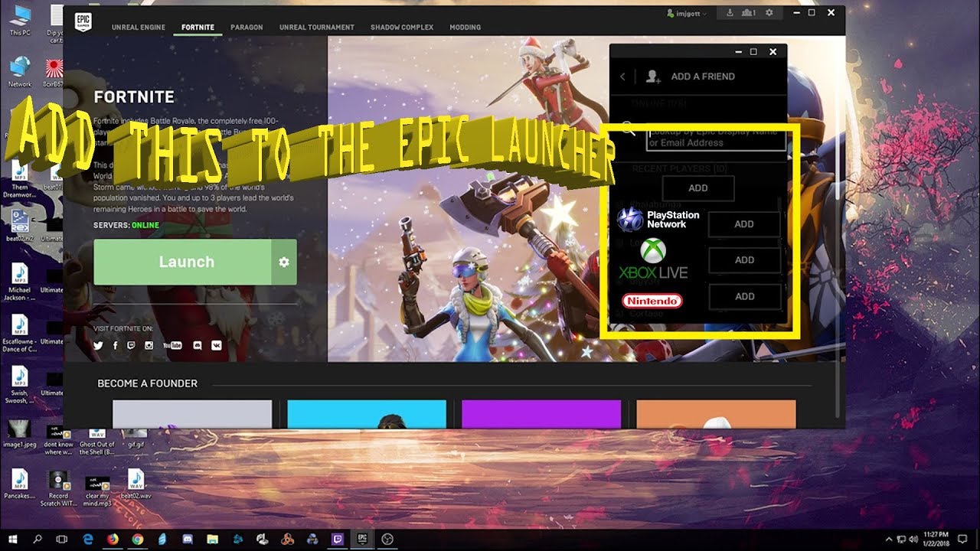Visit the Fortnite Twitch channel icon
Image resolution: width=980 pixels, height=551 pixels.
point(132,345)
